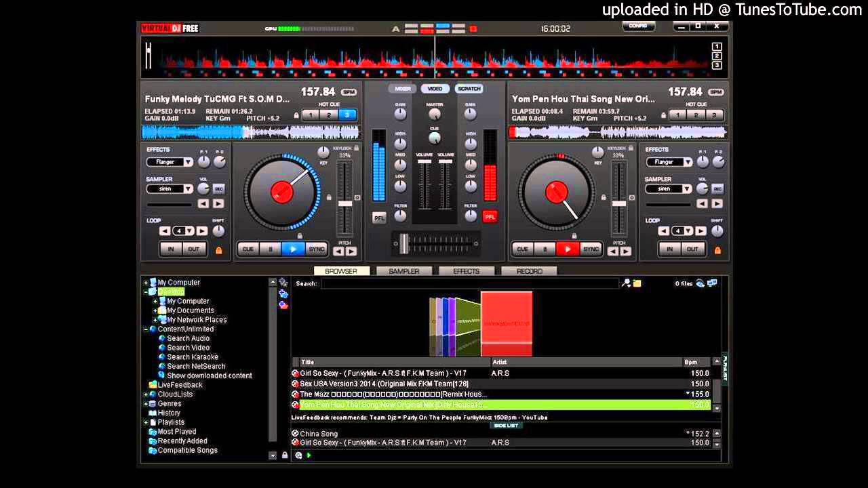Screen dimensions: 868x488
Task: Open right deck siren sampler dropdown
Action: coord(688,189)
